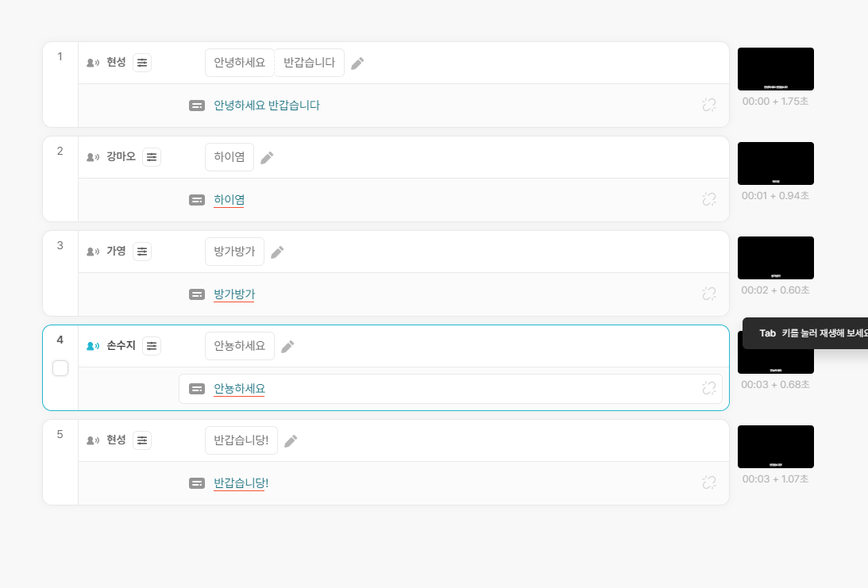Click subtitle text 하이염 in row 2
The height and width of the screenshot is (588, 868).
tap(230, 200)
